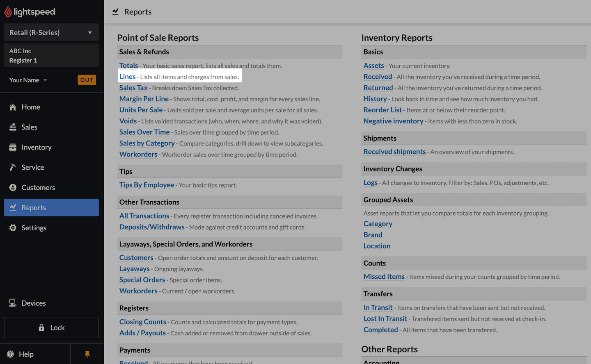Select the Service hammer icon

(13, 167)
